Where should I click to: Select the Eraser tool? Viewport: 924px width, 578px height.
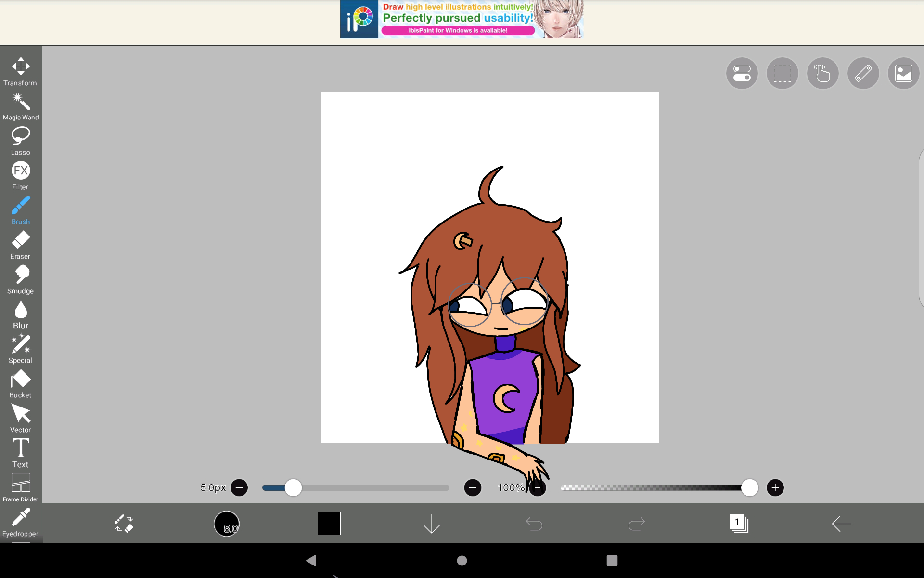tap(21, 245)
